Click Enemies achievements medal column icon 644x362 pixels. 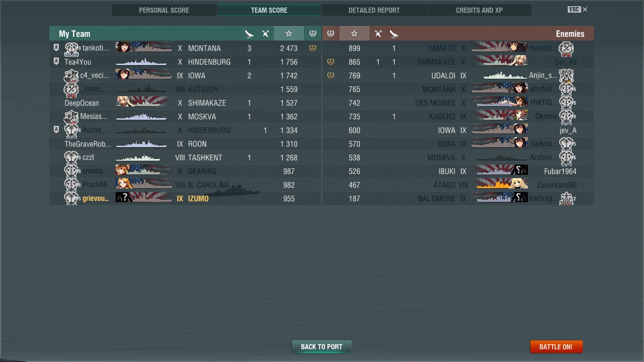click(330, 33)
